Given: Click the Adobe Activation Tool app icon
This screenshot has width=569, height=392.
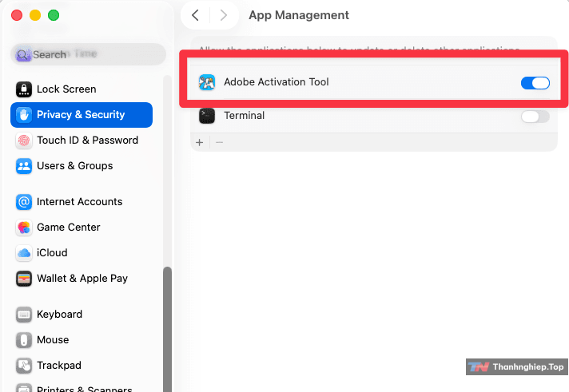Looking at the screenshot, I should point(207,82).
